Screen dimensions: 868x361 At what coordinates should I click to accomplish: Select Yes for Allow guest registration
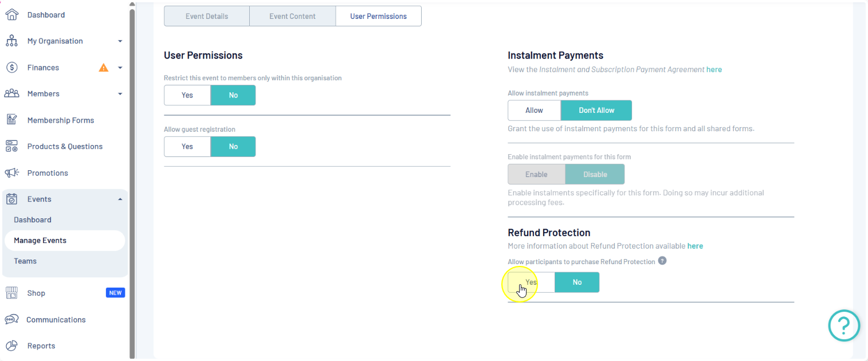187,147
